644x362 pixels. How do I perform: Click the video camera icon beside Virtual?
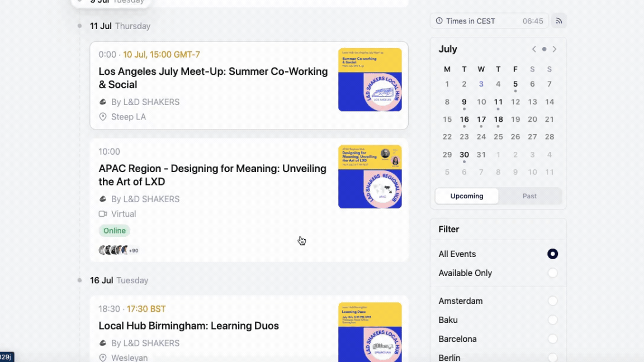point(103,214)
